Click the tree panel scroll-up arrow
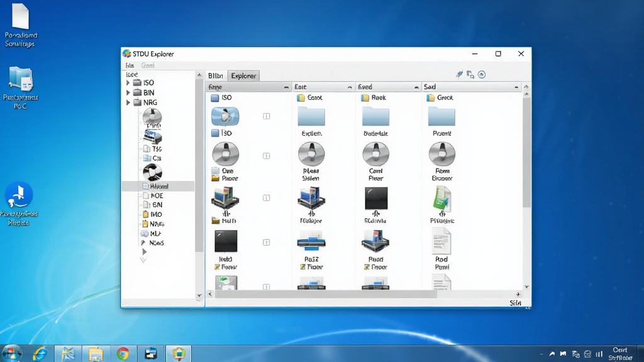The width and height of the screenshot is (644, 362). [x=199, y=75]
